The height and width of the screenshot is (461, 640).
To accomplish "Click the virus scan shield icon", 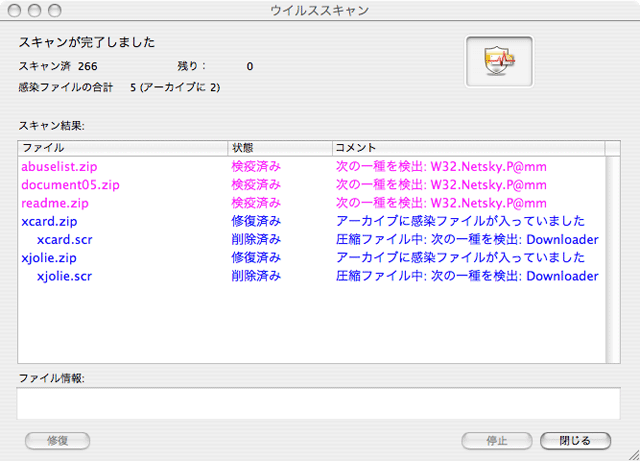I will (499, 61).
